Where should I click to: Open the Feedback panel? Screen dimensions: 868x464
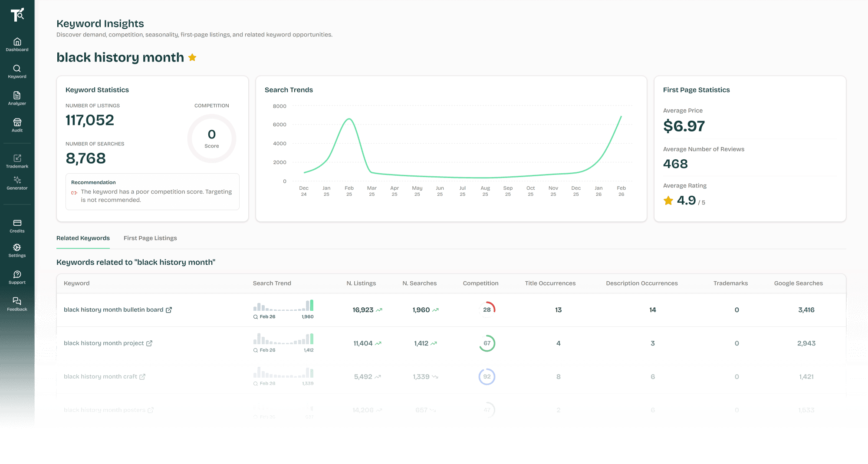coord(16,303)
